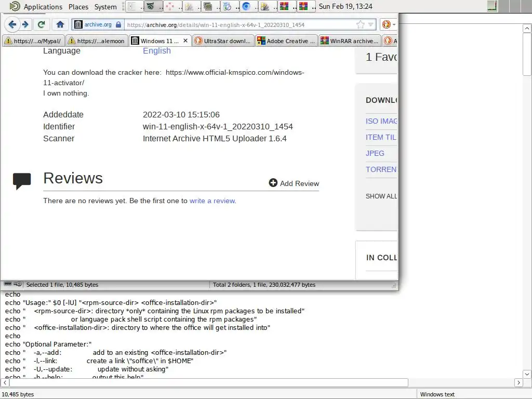The height and width of the screenshot is (399, 532).
Task: Switch to the Adobe Creative tab
Action: 286,41
